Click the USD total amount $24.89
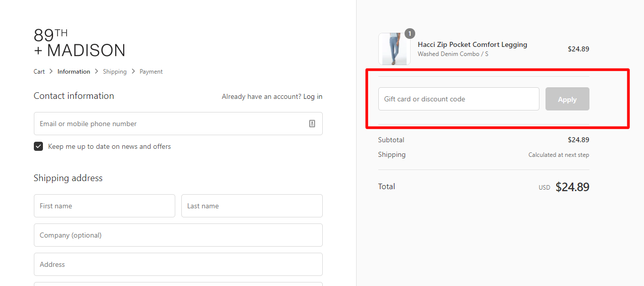This screenshot has width=644, height=286. pyautogui.click(x=572, y=187)
